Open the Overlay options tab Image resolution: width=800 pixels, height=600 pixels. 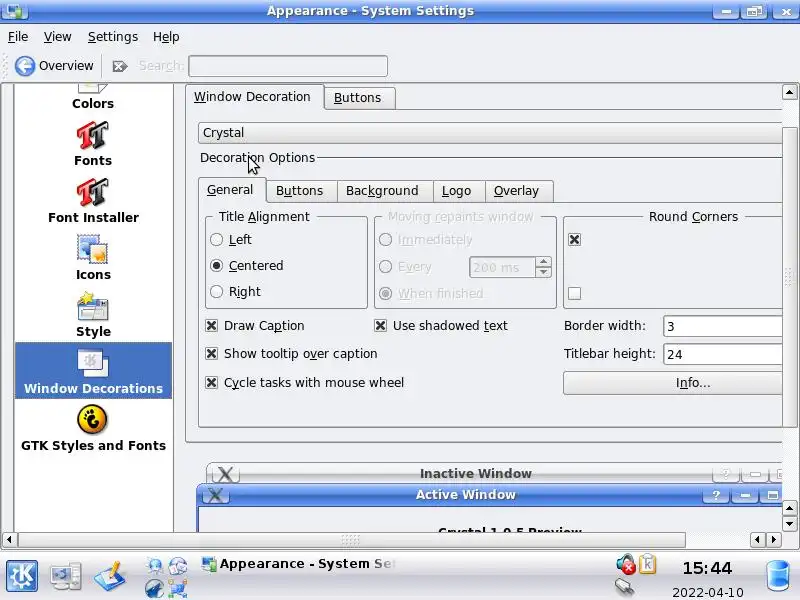click(518, 191)
